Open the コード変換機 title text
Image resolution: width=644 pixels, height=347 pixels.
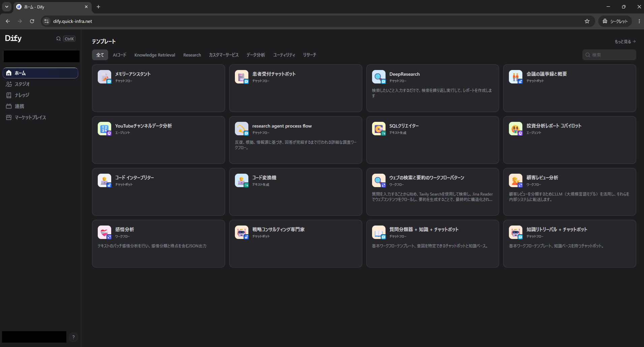point(264,178)
